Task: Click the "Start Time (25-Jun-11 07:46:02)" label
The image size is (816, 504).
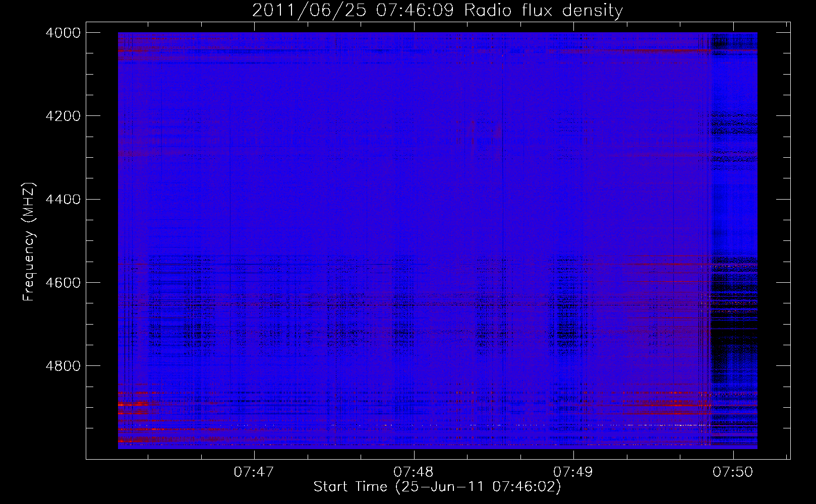Action: 437,487
